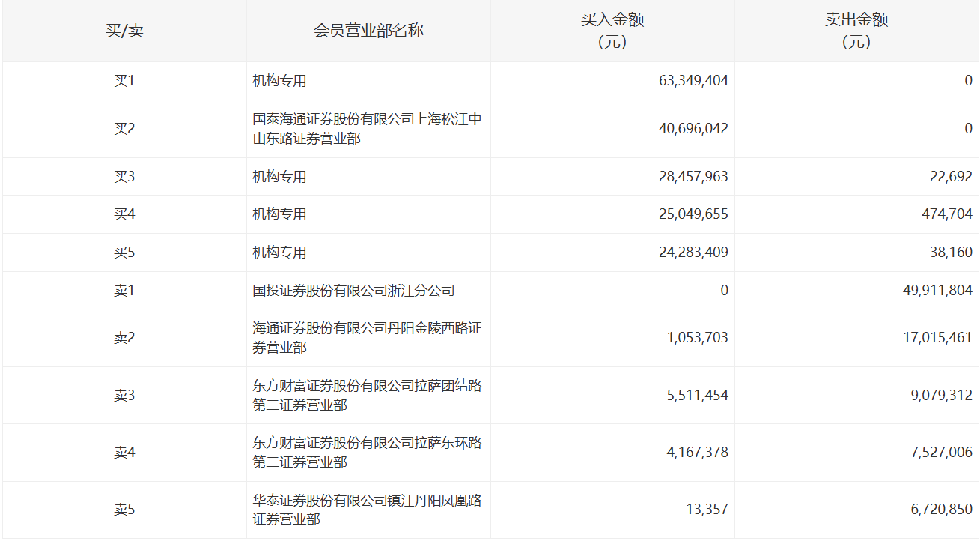Select the 买5 row label
This screenshot has height=541, width=980.
[124, 253]
